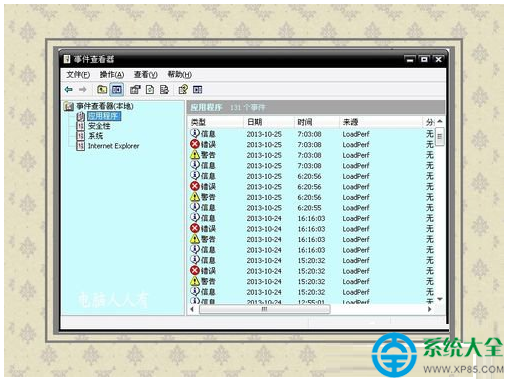The height and width of the screenshot is (380, 506).
Task: Open the 查看(V) menu
Action: [145, 74]
